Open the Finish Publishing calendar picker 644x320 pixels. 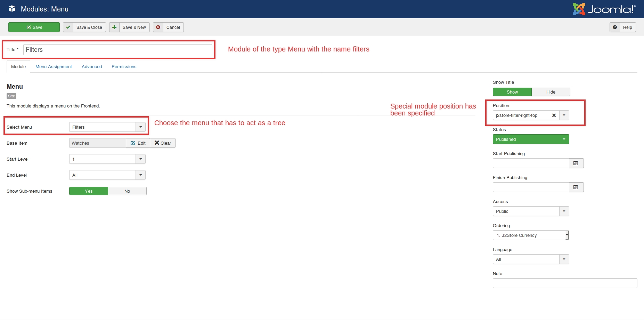coord(576,187)
